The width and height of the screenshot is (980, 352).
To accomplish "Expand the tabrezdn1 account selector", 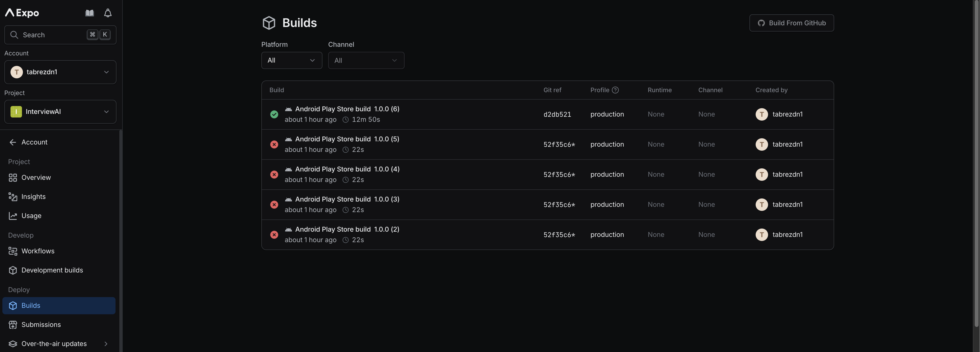I will [60, 72].
